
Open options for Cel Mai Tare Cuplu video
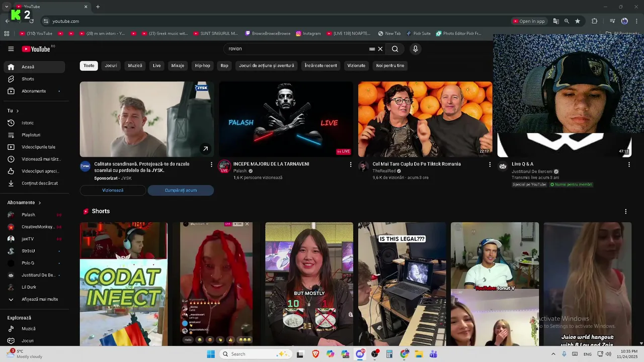(x=490, y=164)
